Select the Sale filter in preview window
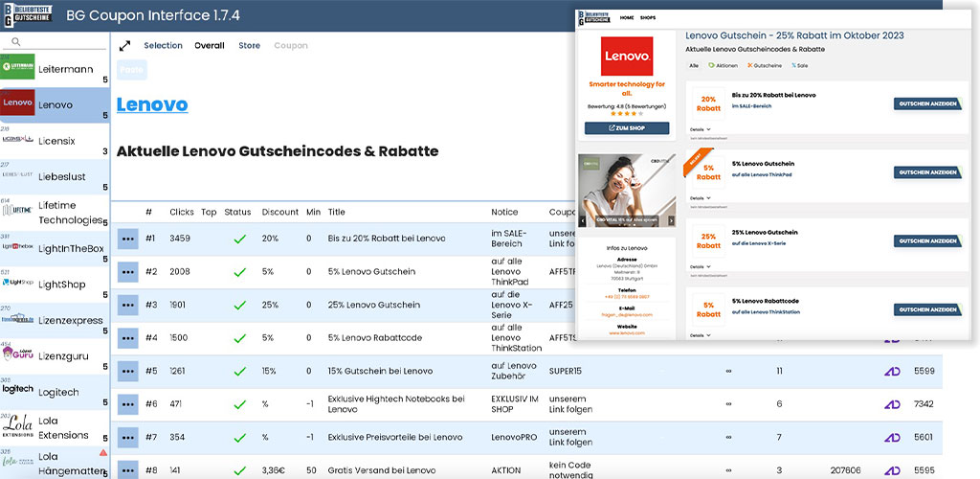The width and height of the screenshot is (980, 479). point(799,65)
